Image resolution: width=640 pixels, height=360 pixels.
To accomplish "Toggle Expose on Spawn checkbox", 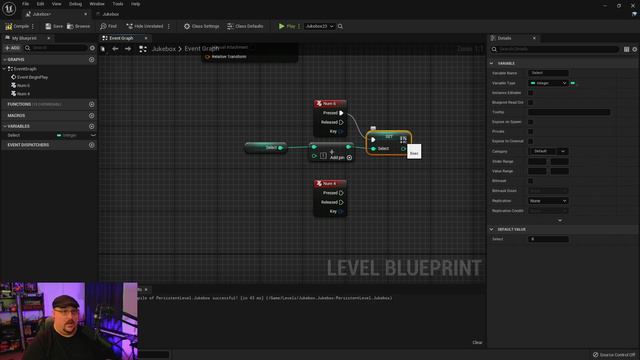I will (530, 122).
